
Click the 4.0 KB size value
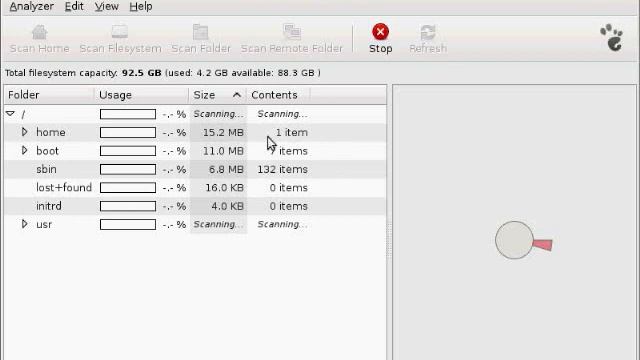point(227,206)
